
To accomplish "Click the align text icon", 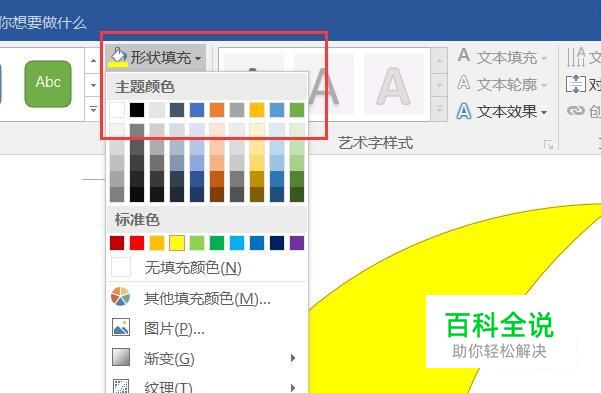I will click(x=576, y=84).
